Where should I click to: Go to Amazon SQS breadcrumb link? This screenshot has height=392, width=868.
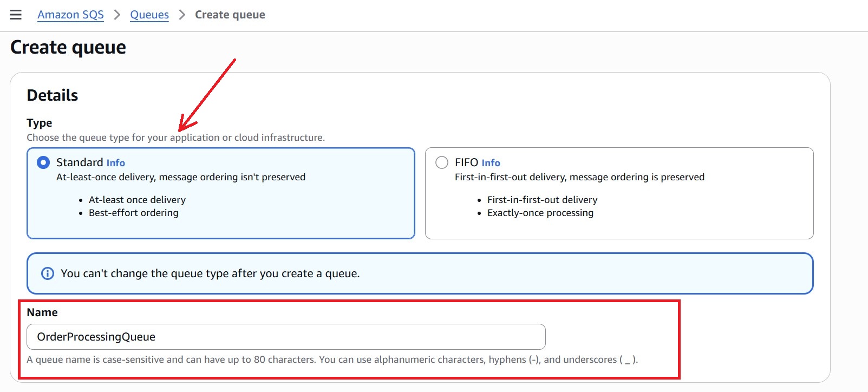(70, 15)
